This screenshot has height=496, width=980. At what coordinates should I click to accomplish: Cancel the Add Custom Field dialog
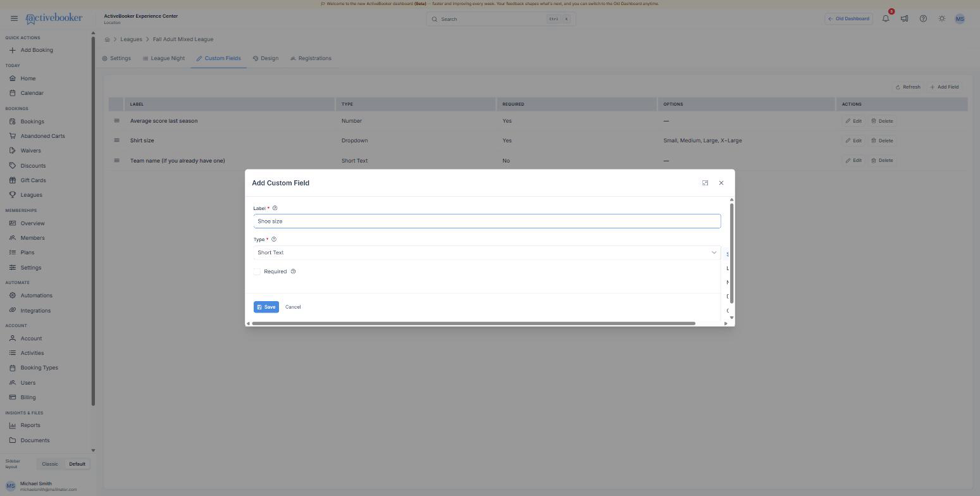pyautogui.click(x=293, y=307)
